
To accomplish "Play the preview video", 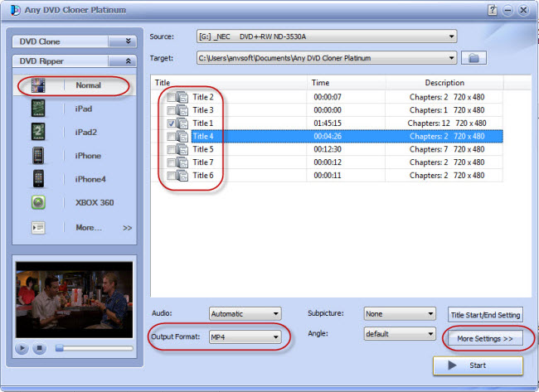I will 22,348.
